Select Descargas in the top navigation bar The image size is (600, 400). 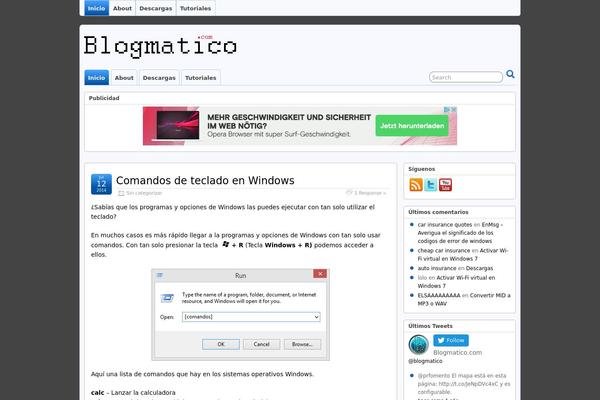pos(155,8)
